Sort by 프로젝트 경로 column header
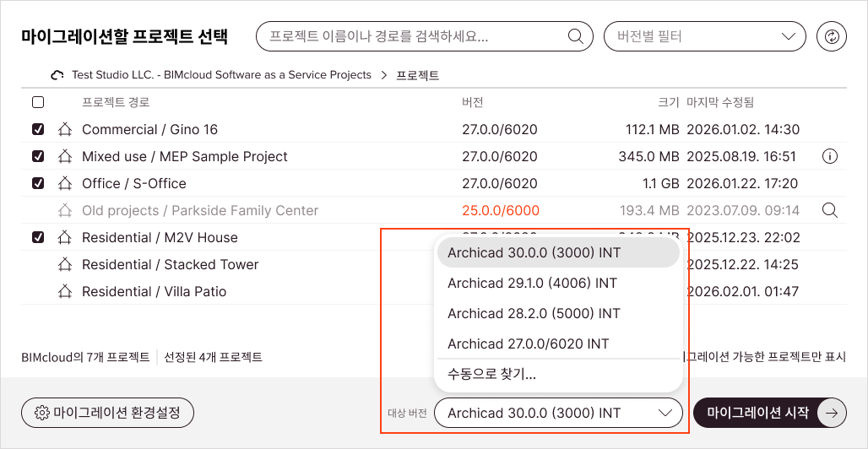Screen dimensions: 868x449 pyautogui.click(x=116, y=102)
